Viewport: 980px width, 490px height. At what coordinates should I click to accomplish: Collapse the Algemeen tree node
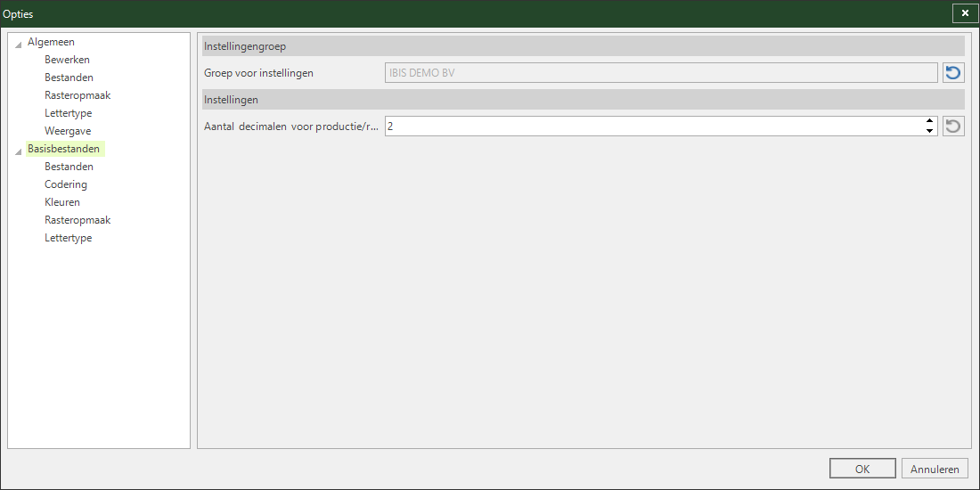click(x=18, y=44)
